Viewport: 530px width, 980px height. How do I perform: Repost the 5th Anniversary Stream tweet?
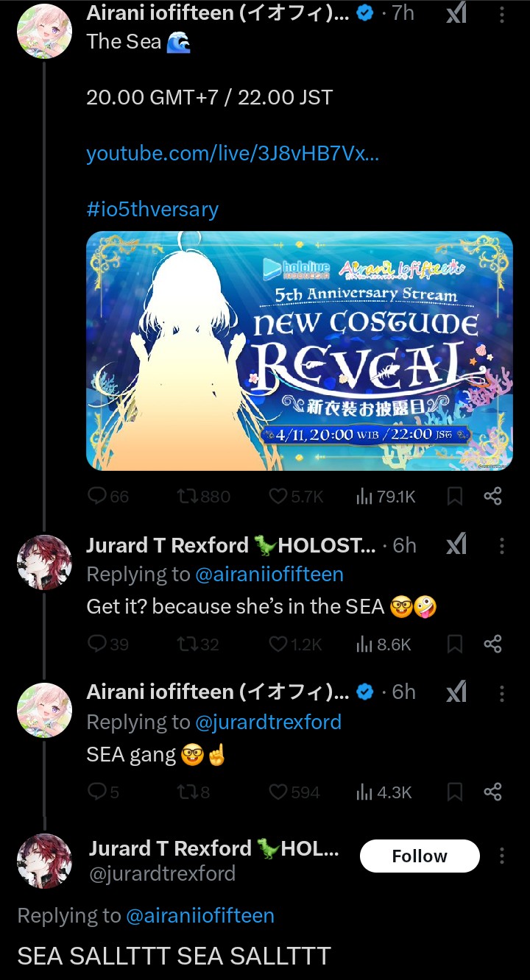pos(204,497)
